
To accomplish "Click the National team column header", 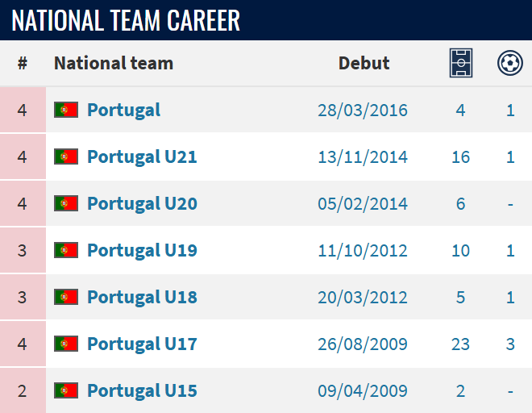I will [114, 63].
